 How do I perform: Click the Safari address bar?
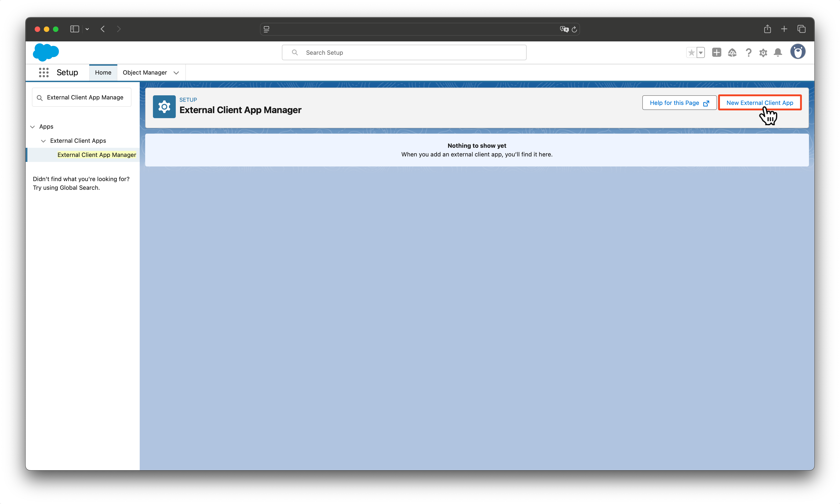(420, 29)
